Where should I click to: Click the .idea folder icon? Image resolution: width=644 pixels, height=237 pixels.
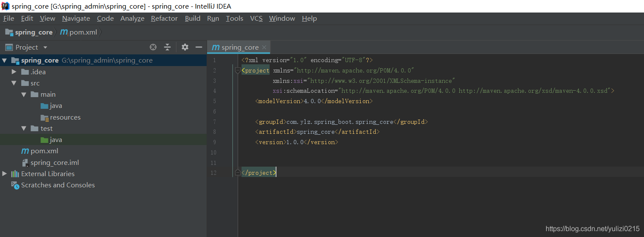(25, 72)
